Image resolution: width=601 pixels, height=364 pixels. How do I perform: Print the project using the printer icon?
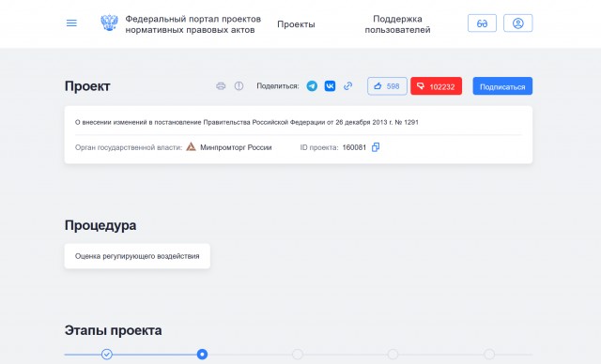point(221,86)
